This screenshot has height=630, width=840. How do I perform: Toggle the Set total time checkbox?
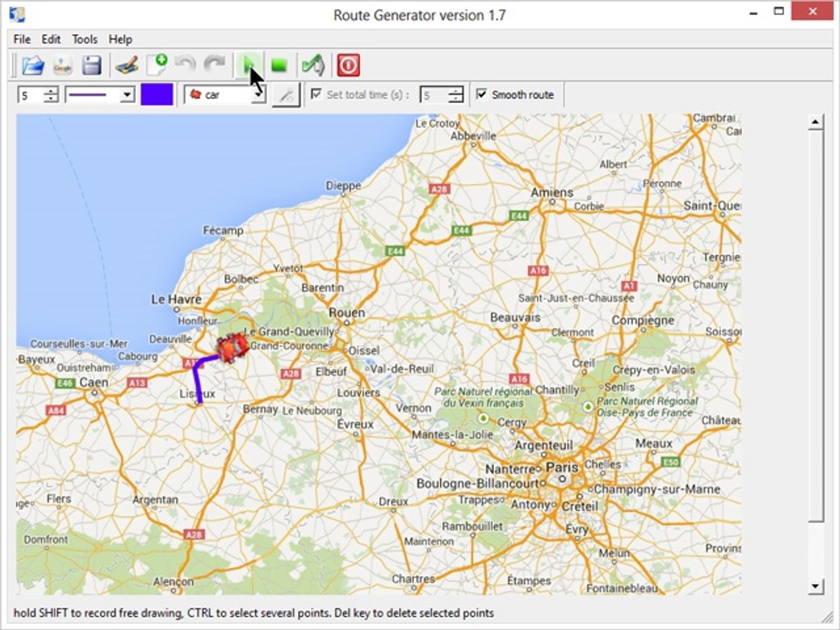316,94
